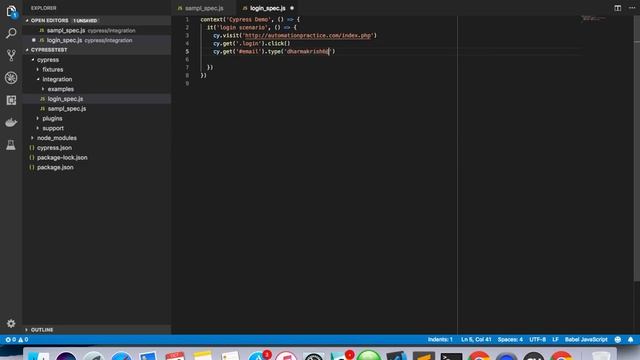
Task: Click line number 5 in the gutter
Action: [x=187, y=51]
